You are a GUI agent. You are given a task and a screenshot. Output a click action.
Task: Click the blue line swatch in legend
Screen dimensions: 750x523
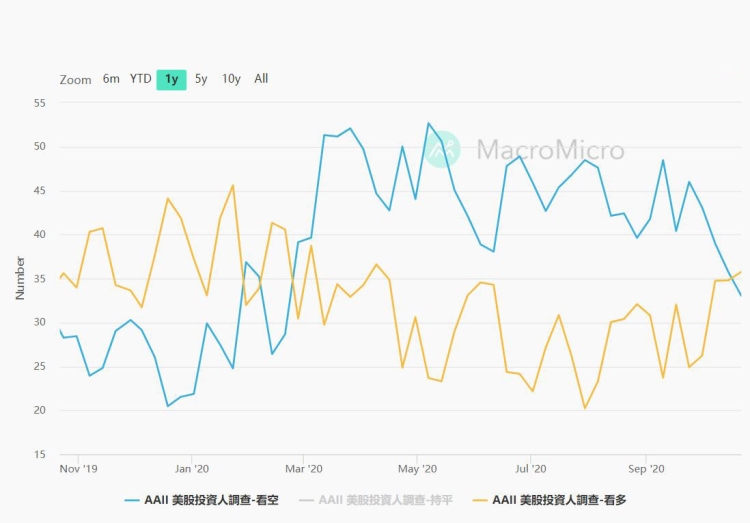click(132, 499)
